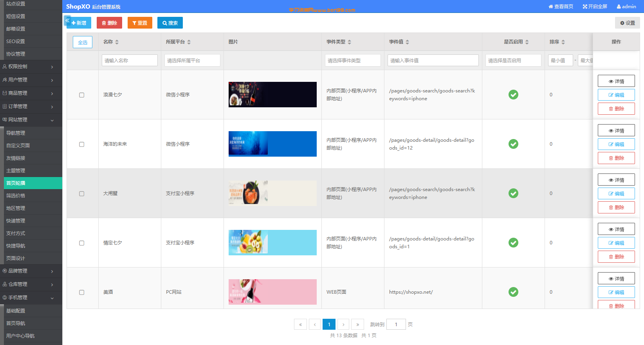Click the red 删除 trash toolbar button
Image resolution: width=644 pixels, height=345 pixels.
coord(110,23)
